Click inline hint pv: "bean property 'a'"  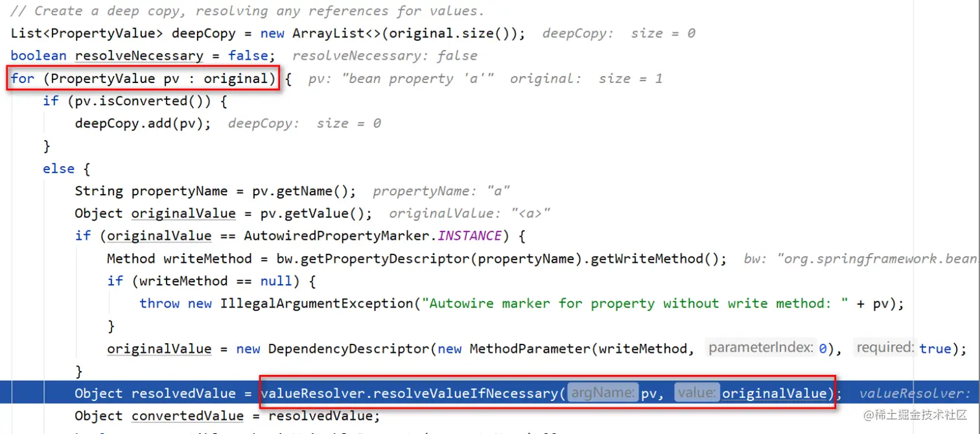click(x=401, y=78)
